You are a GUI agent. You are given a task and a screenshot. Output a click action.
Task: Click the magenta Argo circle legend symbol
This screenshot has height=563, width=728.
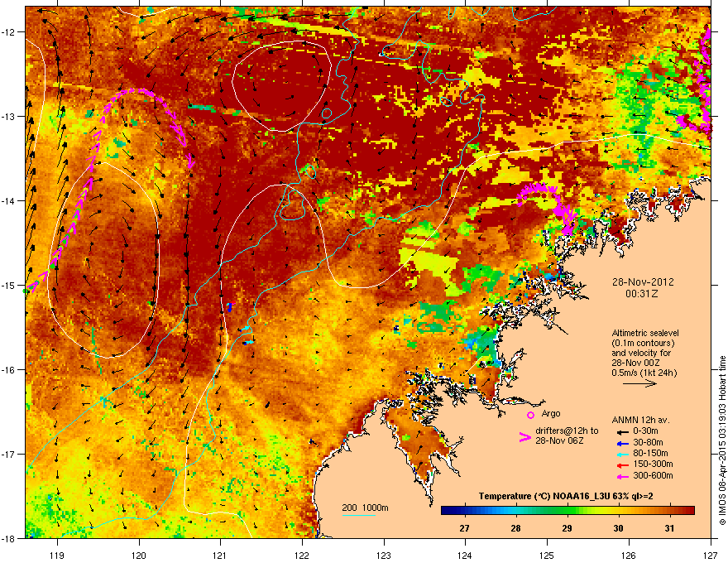(x=530, y=415)
